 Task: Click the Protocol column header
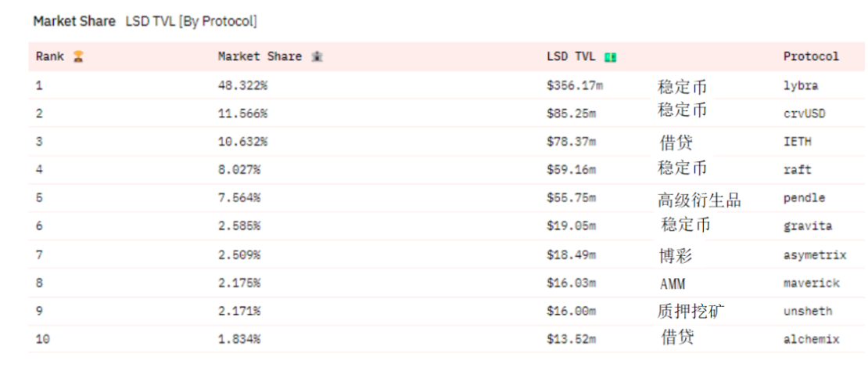(x=811, y=56)
